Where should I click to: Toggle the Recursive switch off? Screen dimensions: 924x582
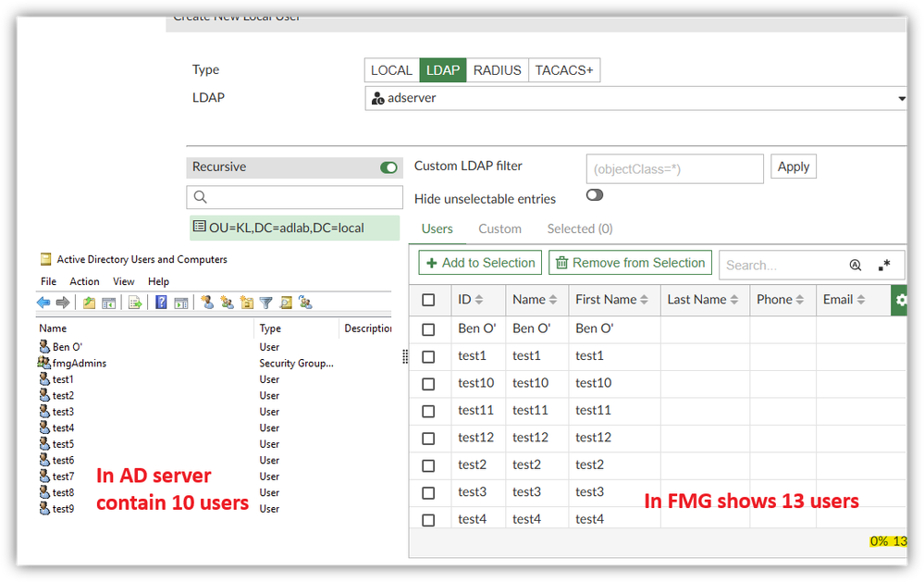389,167
